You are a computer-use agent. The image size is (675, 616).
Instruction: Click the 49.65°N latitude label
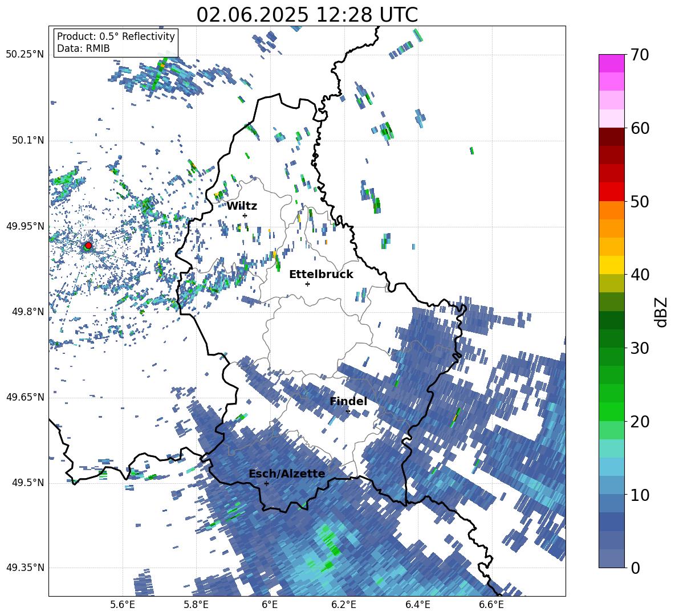pos(25,397)
